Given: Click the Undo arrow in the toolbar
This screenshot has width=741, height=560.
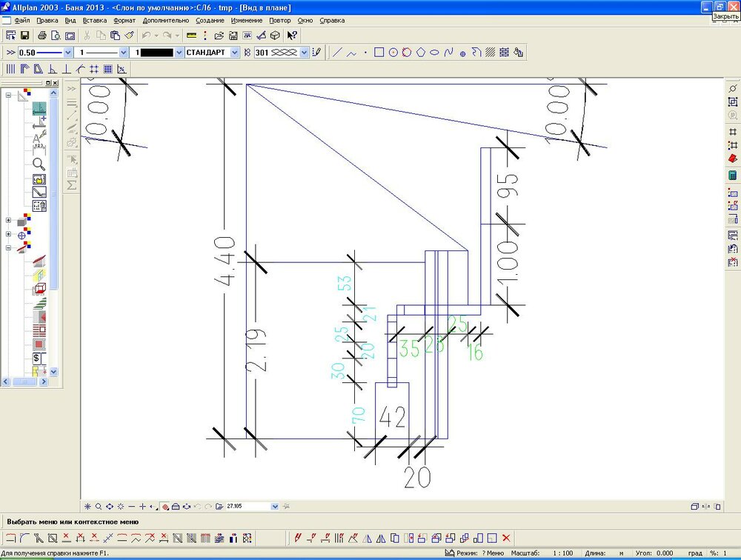Looking at the screenshot, I should pyautogui.click(x=147, y=36).
